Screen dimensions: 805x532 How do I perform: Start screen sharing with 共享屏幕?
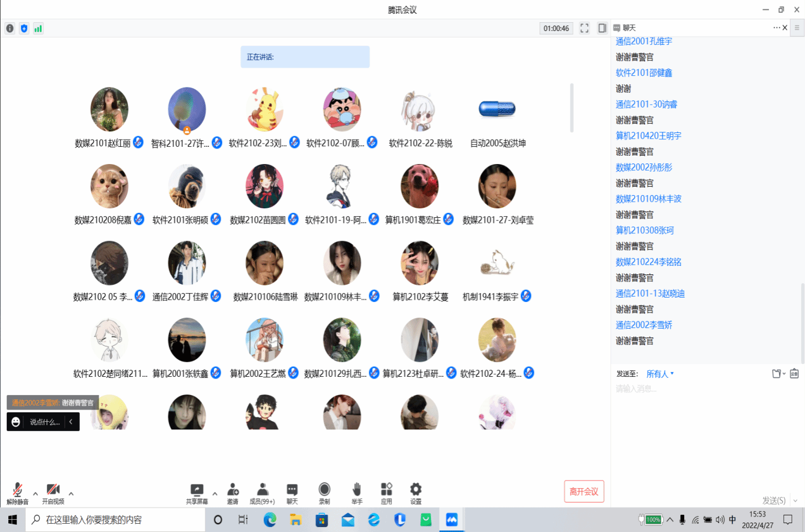197,493
